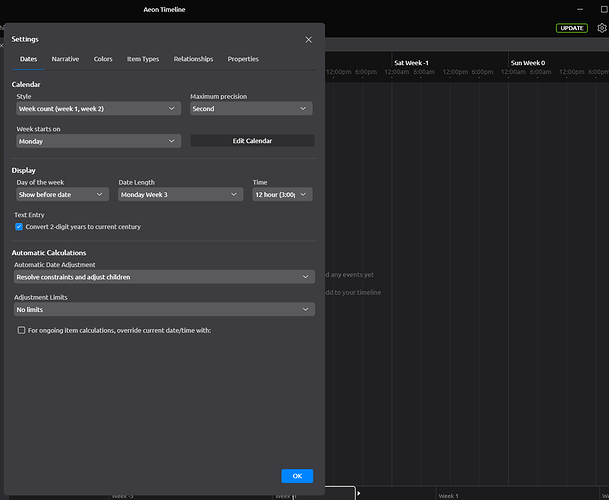Close the Settings dialog with the X

[308, 40]
